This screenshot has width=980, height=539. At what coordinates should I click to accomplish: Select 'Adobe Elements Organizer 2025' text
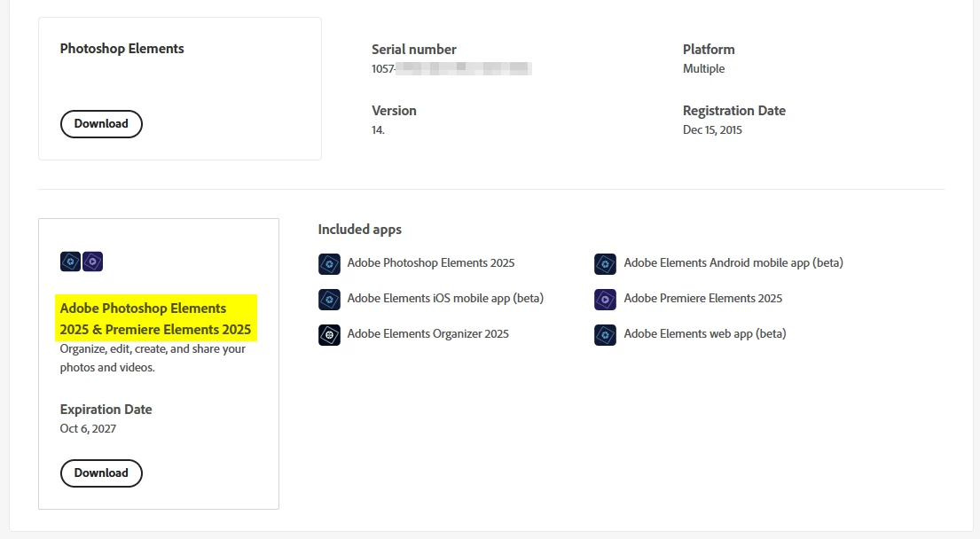click(428, 333)
